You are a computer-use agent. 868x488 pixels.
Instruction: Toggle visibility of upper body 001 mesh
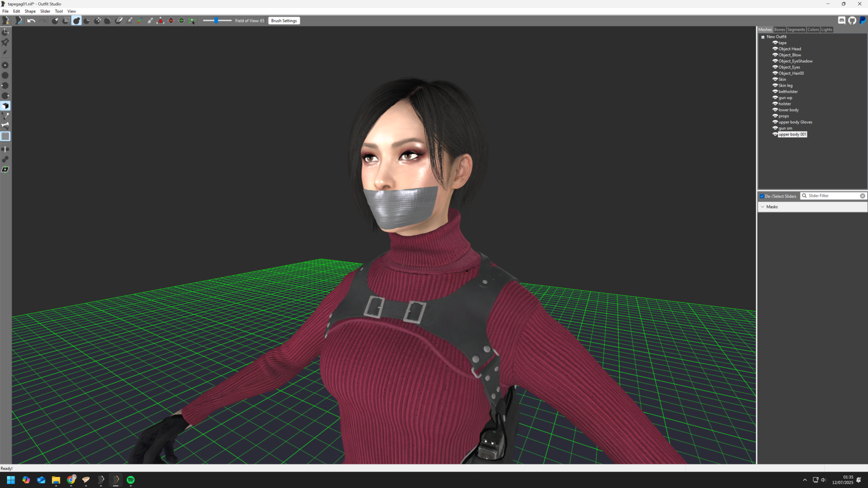(x=775, y=134)
